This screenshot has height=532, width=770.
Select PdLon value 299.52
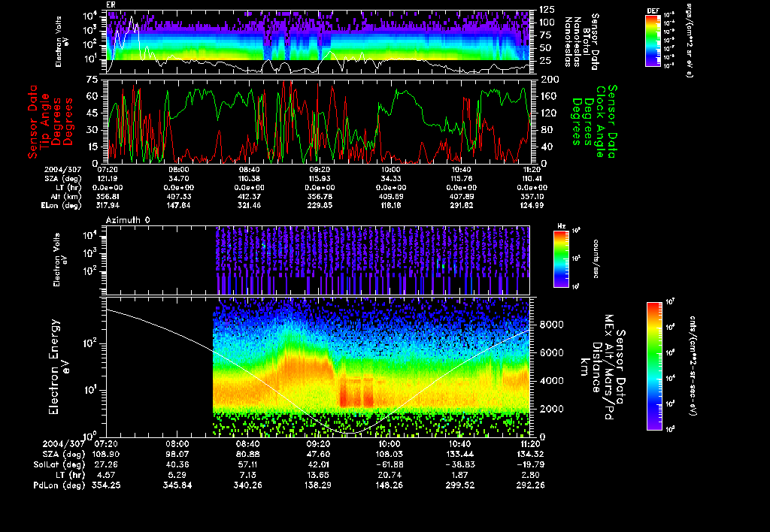coord(460,485)
